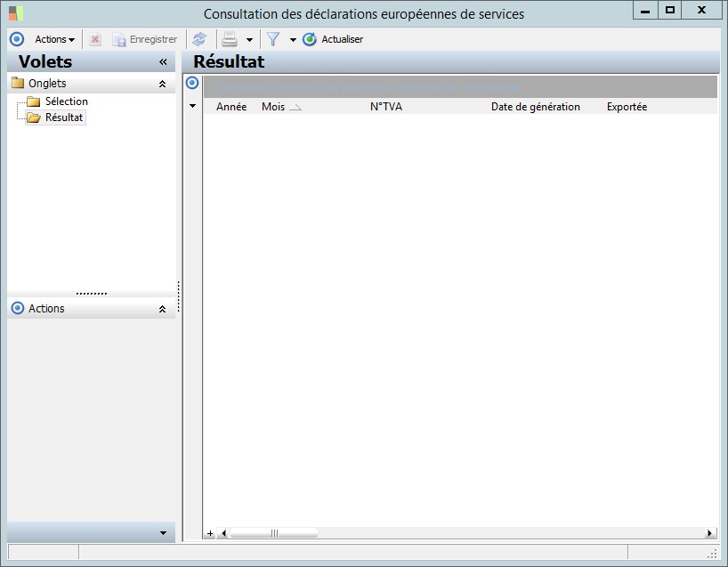The image size is (728, 567).
Task: Minimize the consultation window
Action: 645,10
